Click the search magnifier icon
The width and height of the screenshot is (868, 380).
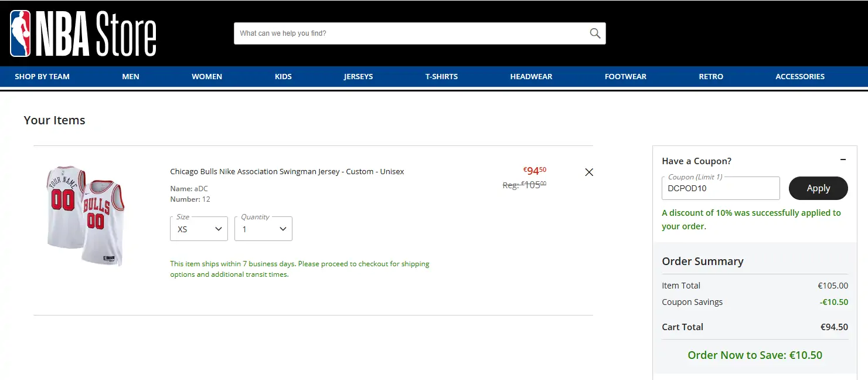595,33
